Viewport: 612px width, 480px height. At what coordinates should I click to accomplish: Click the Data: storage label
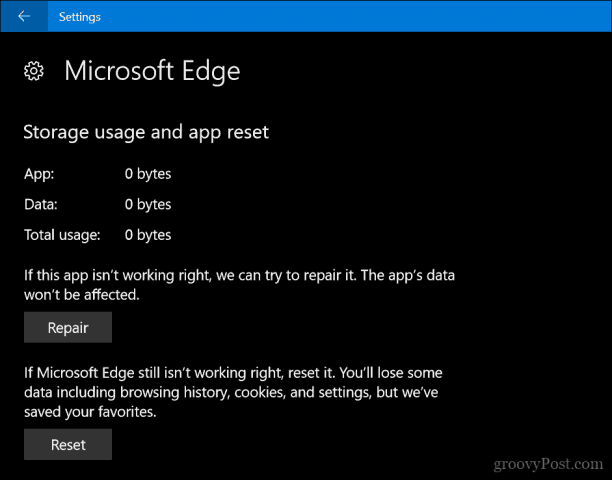[x=41, y=204]
